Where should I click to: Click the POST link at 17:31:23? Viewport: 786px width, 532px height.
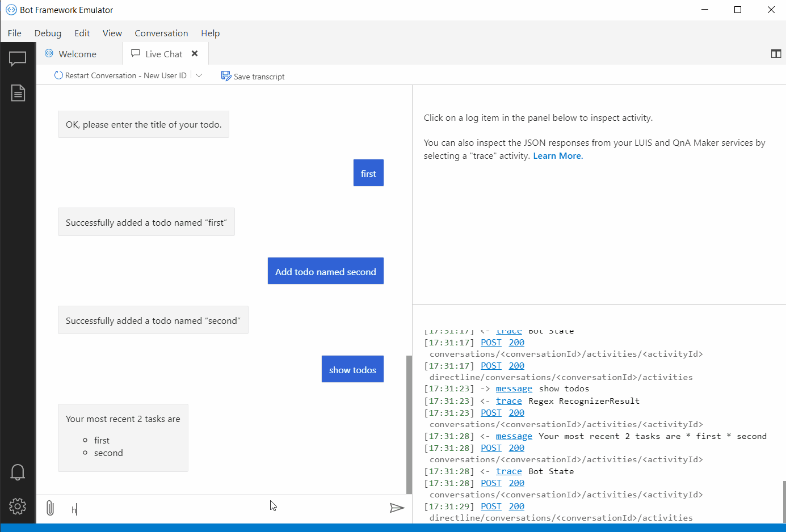491,413
